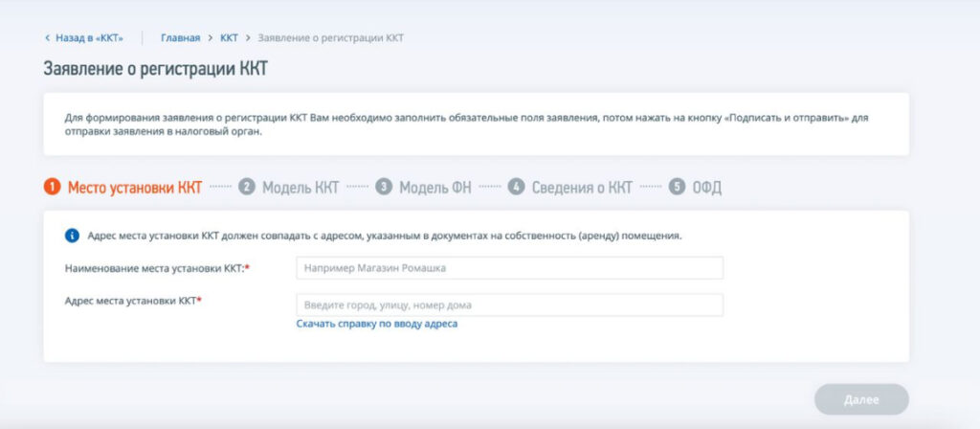The height and width of the screenshot is (429, 980).
Task: Click the note «Адрес места установки ККТ должен совпадать»
Action: [385, 237]
